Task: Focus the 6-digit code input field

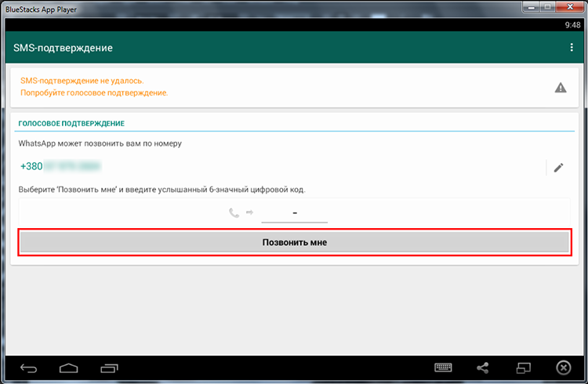Action: 294,213
